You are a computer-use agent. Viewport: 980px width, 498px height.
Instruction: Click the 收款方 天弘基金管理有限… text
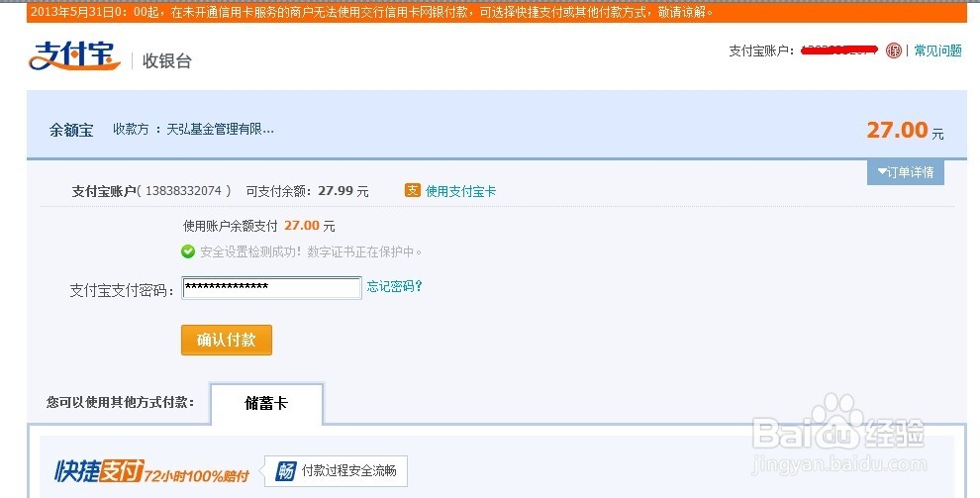pos(193,130)
